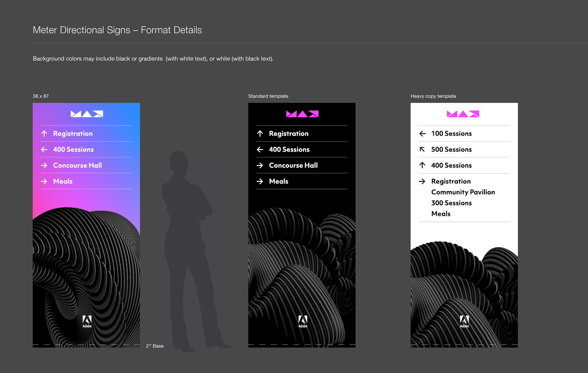Click '400 Sessions' text on the black sign
The width and height of the screenshot is (588, 373).
[289, 149]
